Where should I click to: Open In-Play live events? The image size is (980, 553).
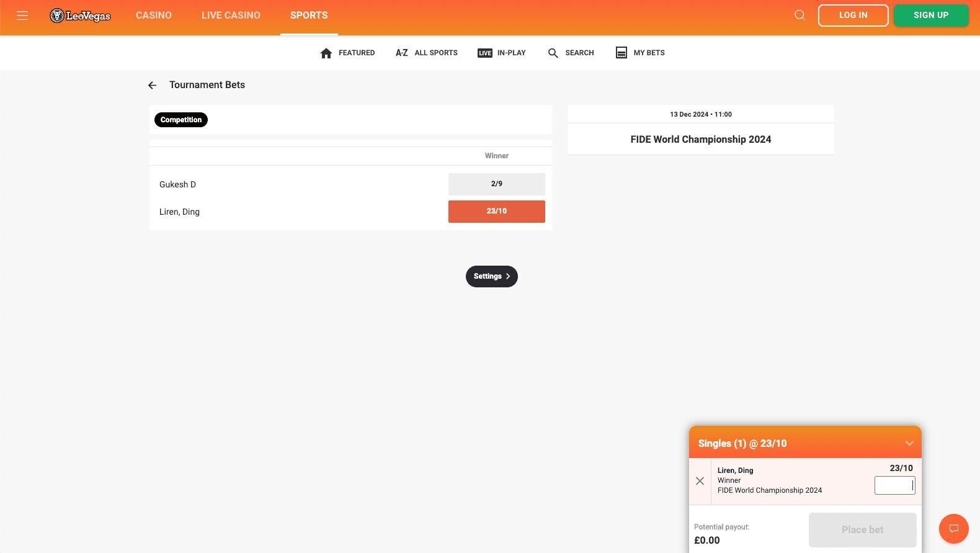[x=502, y=53]
